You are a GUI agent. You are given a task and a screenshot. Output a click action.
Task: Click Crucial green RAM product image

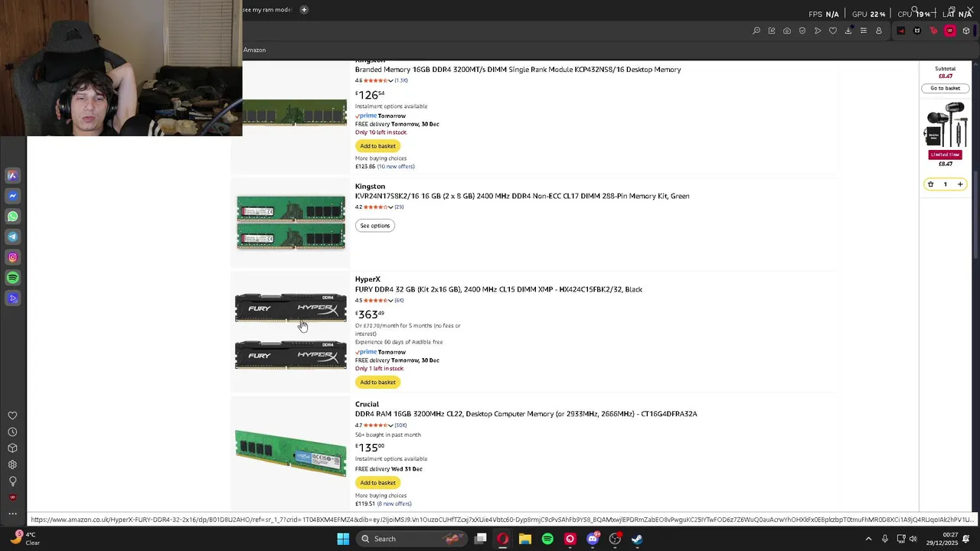click(x=291, y=454)
